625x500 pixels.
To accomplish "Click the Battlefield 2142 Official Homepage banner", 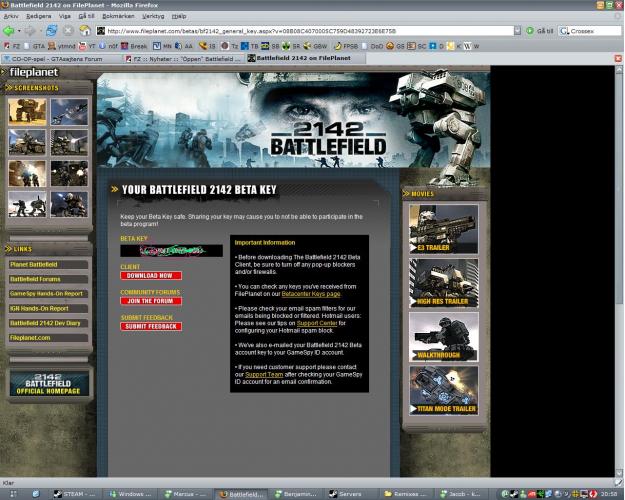I will (x=49, y=384).
